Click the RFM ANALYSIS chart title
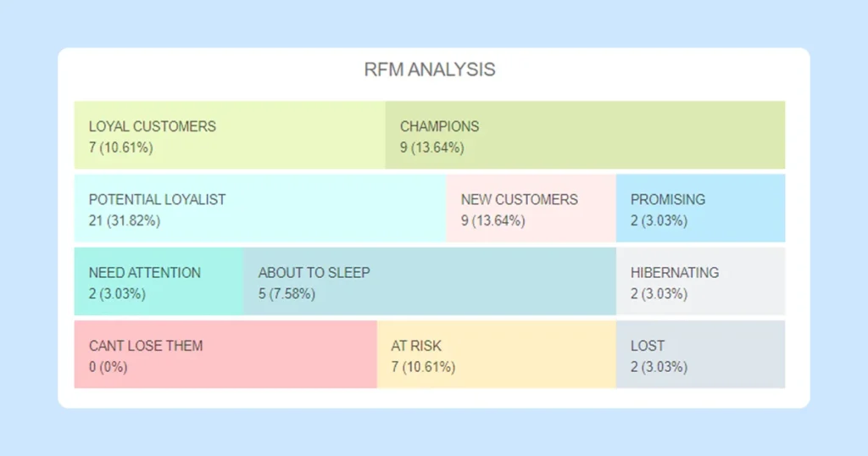The width and height of the screenshot is (868, 456). [x=430, y=70]
